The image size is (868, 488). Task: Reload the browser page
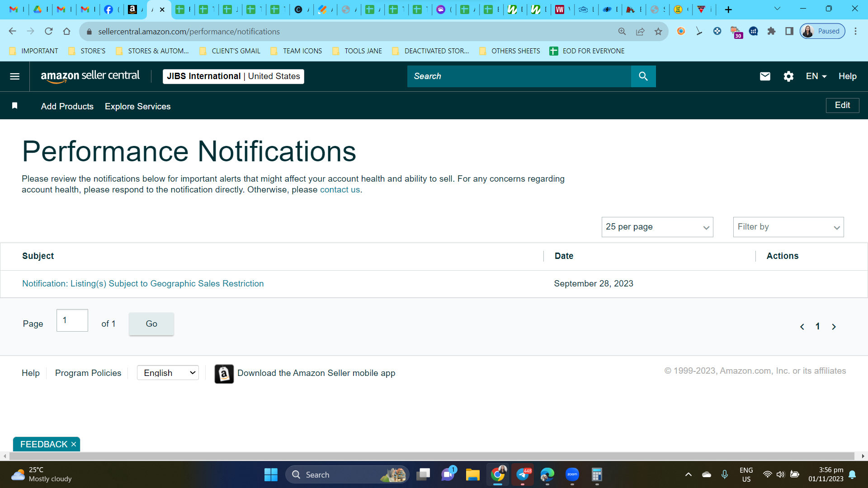click(x=49, y=31)
